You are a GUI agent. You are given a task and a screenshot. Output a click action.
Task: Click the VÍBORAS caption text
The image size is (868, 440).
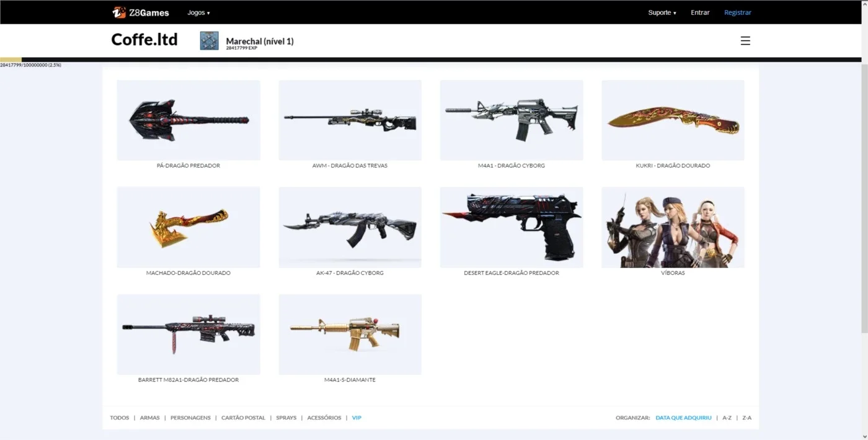(673, 273)
